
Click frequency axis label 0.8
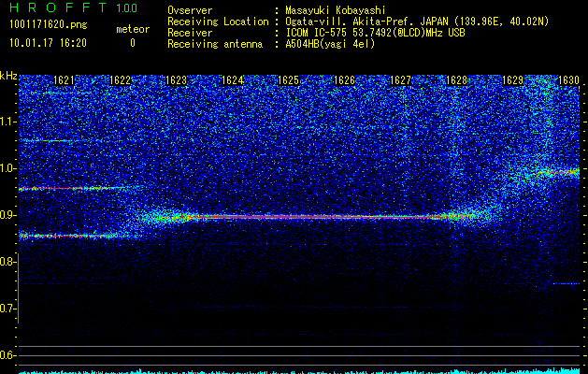click(x=8, y=262)
